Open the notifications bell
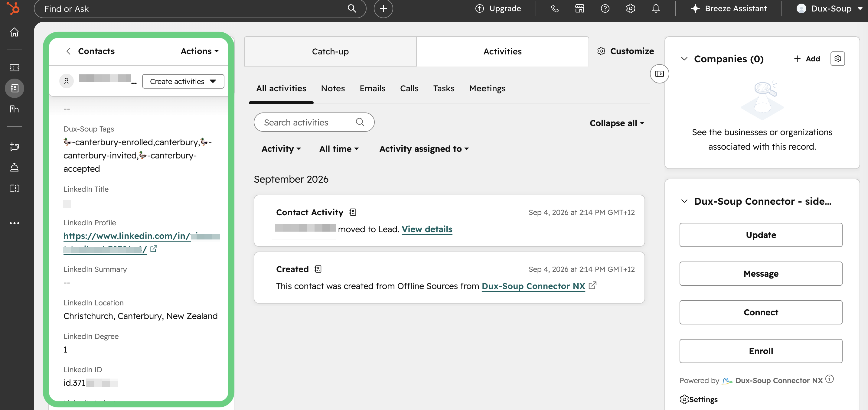This screenshot has height=410, width=868. click(656, 8)
